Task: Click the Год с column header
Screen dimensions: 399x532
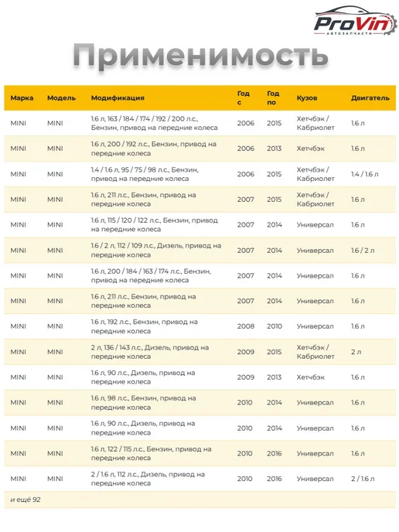Action: 244,97
